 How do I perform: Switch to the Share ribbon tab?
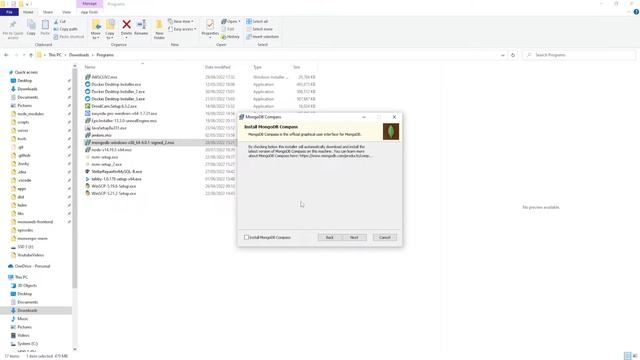pyautogui.click(x=48, y=12)
